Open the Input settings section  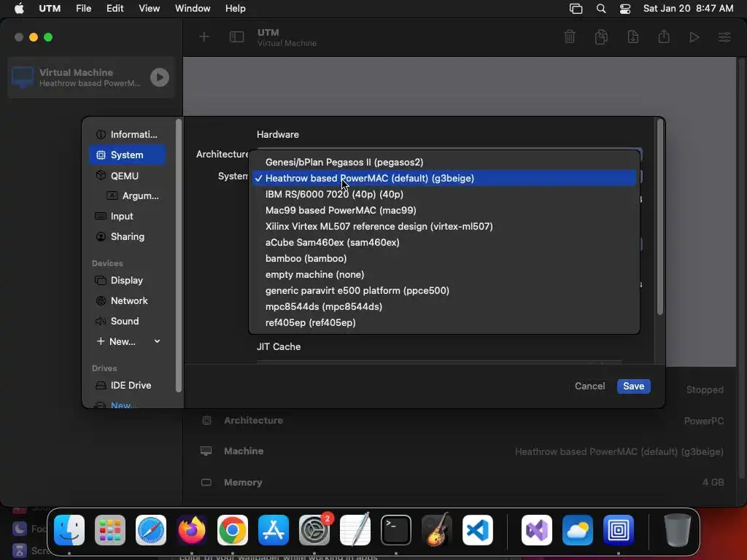tap(127, 216)
